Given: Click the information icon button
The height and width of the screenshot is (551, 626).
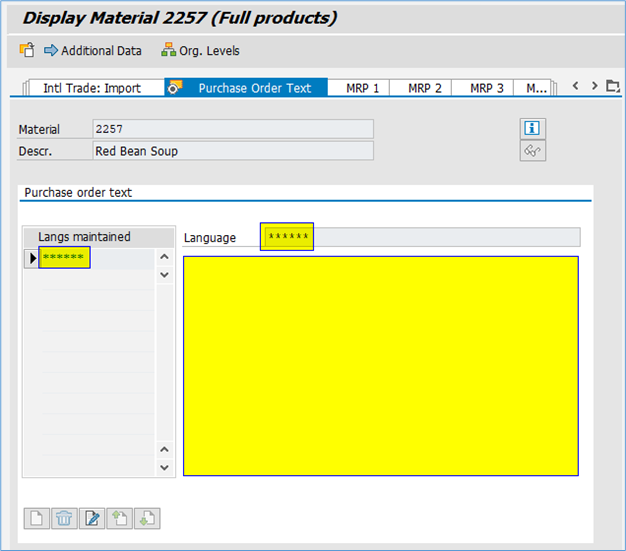Looking at the screenshot, I should [533, 129].
